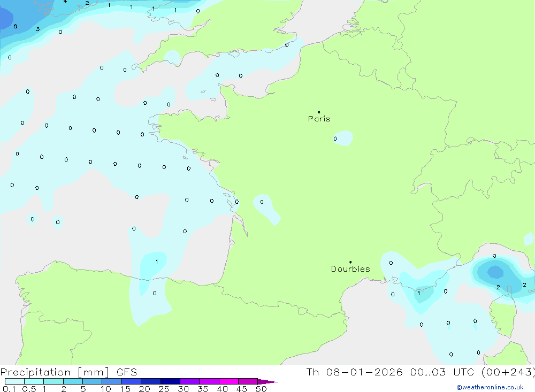Open the weatheronline.co.uk copyright link
Screen dimensions: 535x392
click(x=490, y=387)
